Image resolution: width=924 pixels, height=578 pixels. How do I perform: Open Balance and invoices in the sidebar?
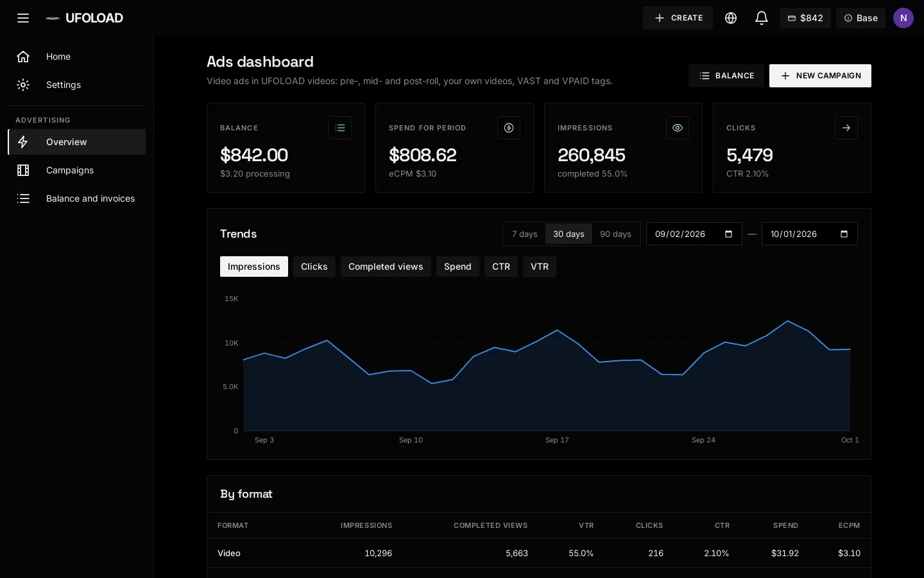coord(77,198)
